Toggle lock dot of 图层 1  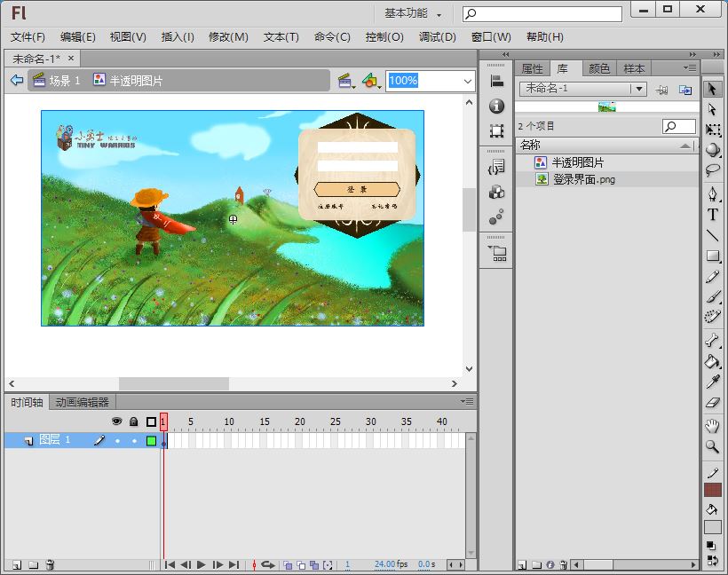click(134, 440)
